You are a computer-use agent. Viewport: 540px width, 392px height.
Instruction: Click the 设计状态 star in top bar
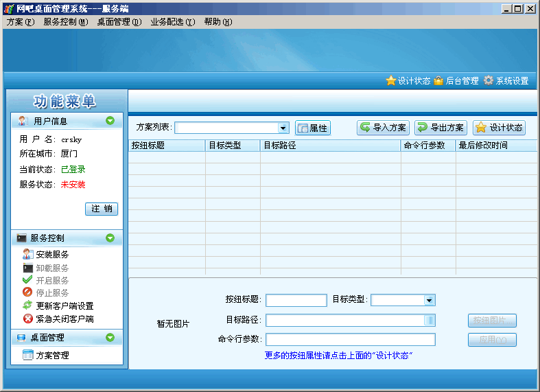[391, 80]
